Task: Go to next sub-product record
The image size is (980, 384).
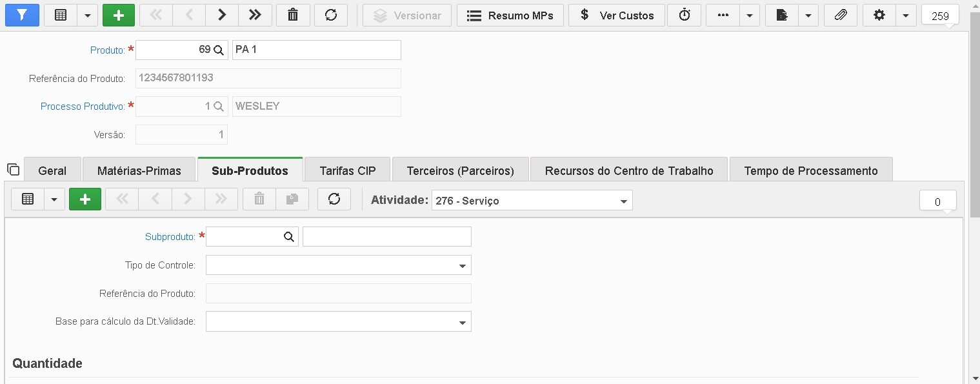Action: click(188, 199)
